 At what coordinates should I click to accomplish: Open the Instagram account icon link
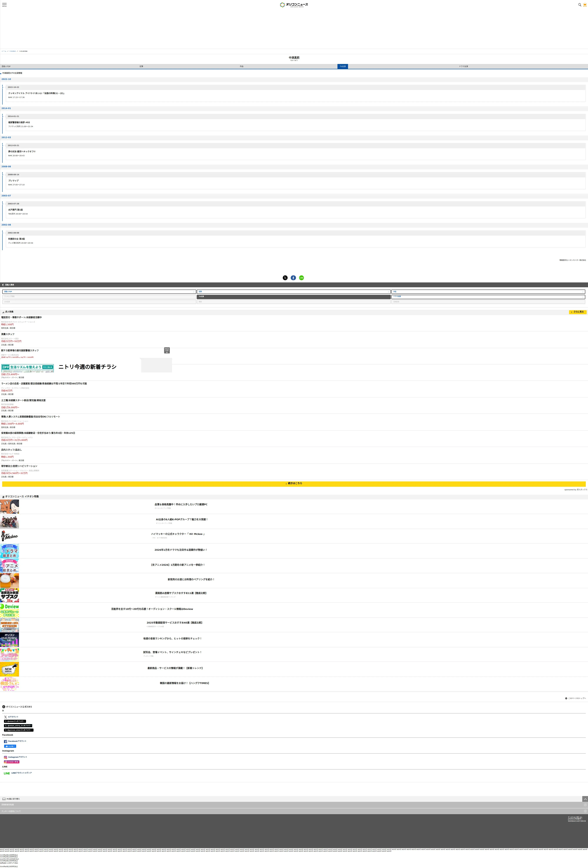(6, 757)
